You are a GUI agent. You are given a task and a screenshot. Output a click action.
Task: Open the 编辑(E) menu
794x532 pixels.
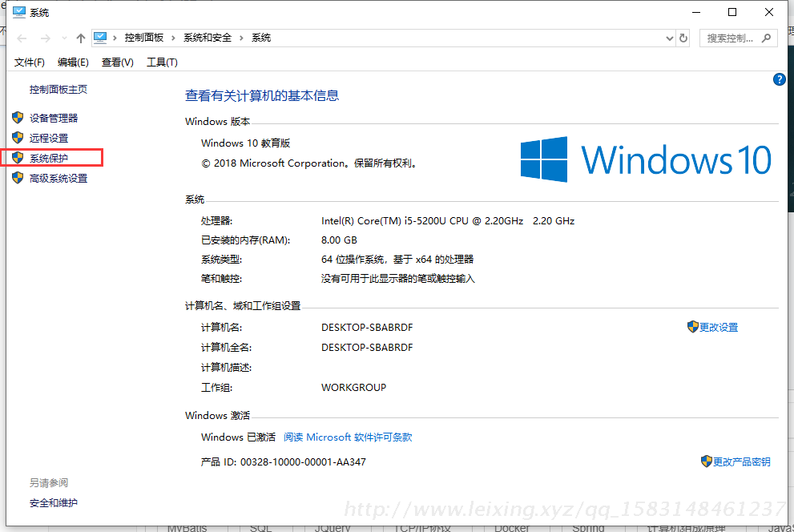point(73,62)
